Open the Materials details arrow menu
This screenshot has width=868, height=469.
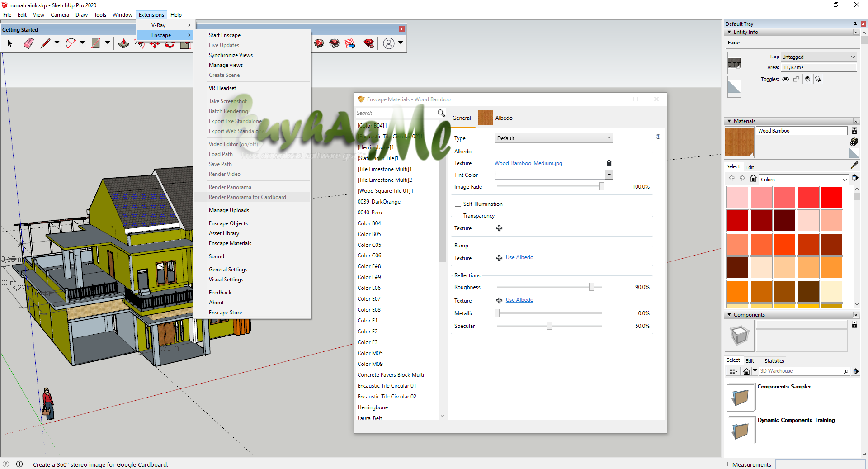[855, 179]
